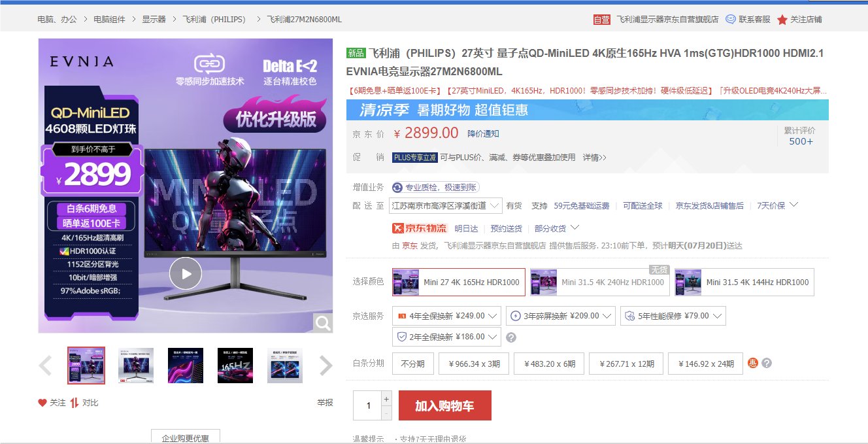Open 飞利浦（PHILIPS） breadcrumb link
The width and height of the screenshot is (868, 444).
click(216, 20)
